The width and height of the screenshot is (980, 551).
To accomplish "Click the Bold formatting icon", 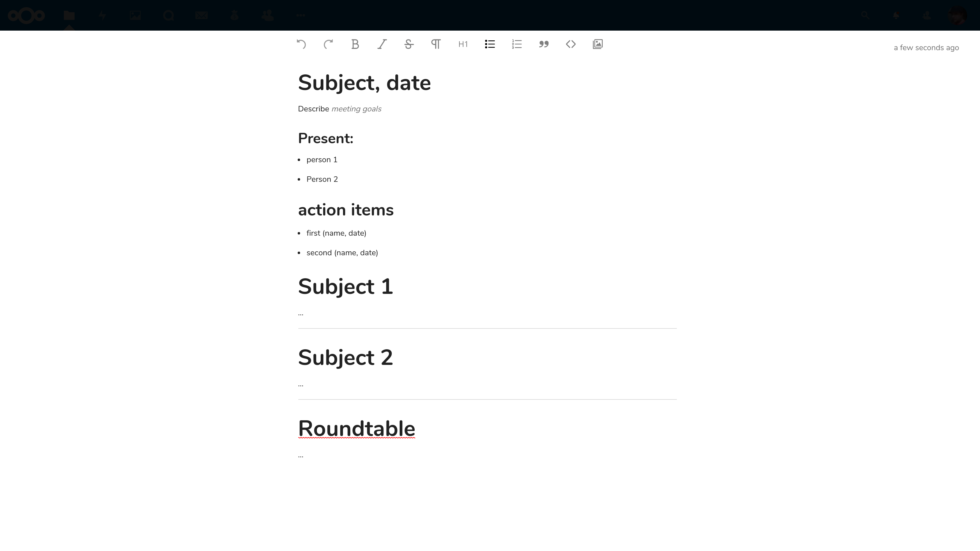I will click(x=355, y=44).
